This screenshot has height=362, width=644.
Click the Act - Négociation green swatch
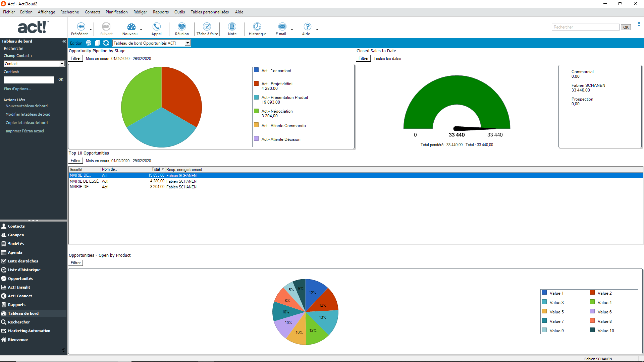click(x=256, y=111)
